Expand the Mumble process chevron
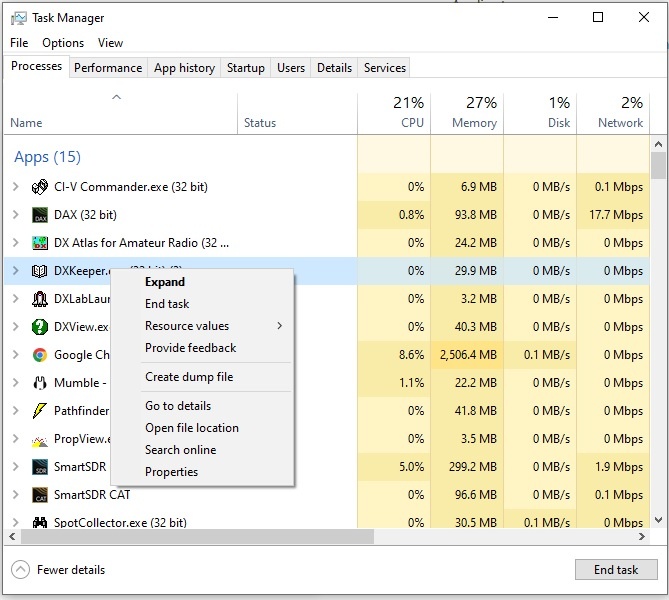Screen dimensions: 669x600 point(16,382)
